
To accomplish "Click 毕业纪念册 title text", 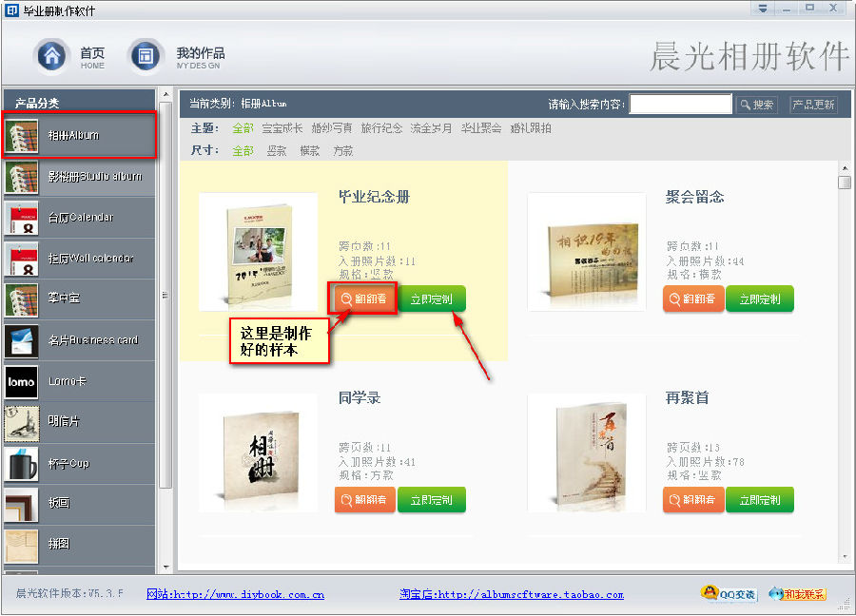I will tap(374, 197).
